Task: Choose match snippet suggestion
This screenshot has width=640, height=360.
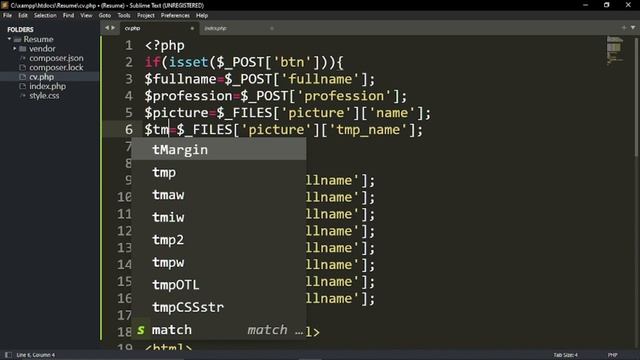Action: (x=219, y=329)
